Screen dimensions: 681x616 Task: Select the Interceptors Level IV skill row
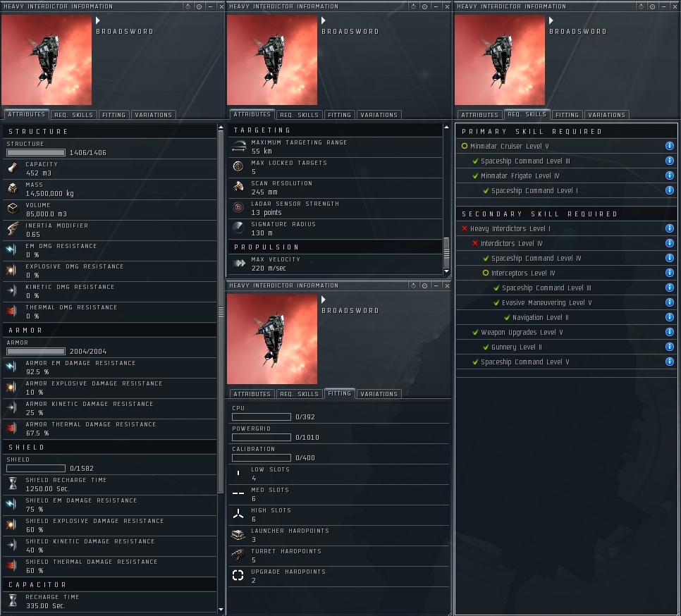[567, 273]
